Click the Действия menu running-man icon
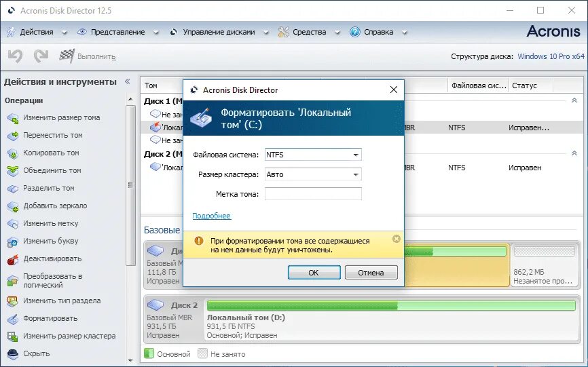 click(11, 32)
